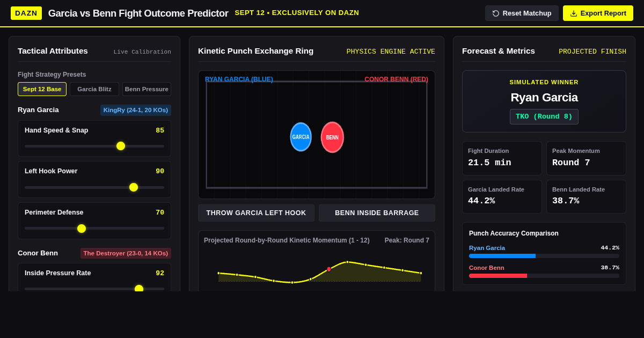The height and width of the screenshot is (338, 644).
Task: Click the CONOR BENN (RED) ring label
Action: (x=397, y=79)
